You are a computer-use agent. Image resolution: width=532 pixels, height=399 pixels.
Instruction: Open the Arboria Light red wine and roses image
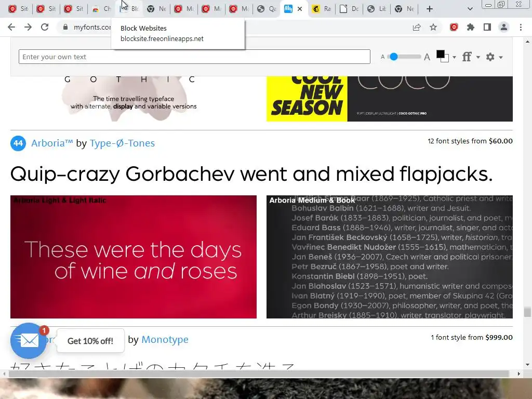(x=134, y=257)
